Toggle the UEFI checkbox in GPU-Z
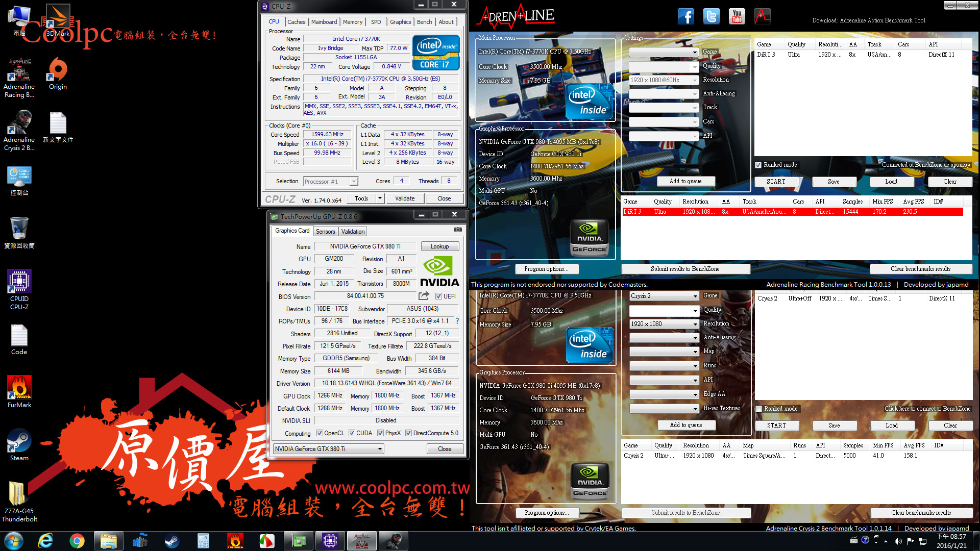 438,296
